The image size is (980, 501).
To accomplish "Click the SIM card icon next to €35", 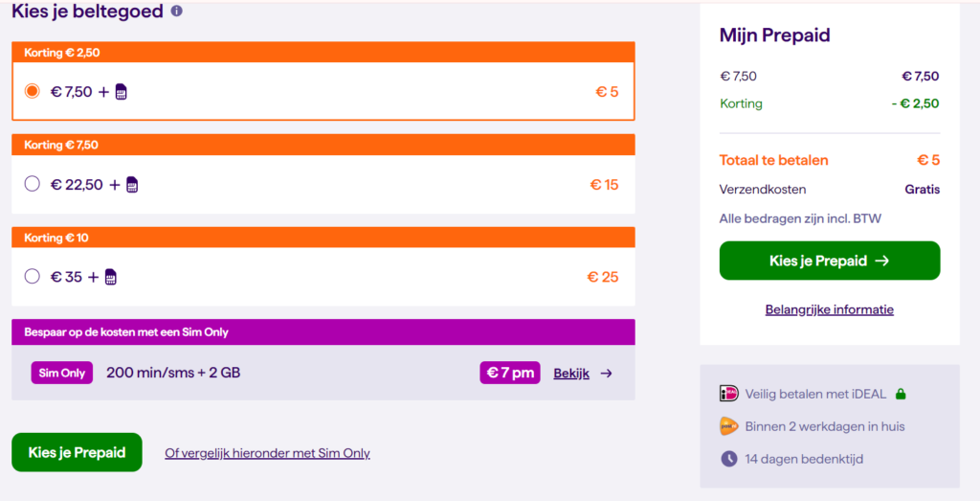I will point(110,277).
